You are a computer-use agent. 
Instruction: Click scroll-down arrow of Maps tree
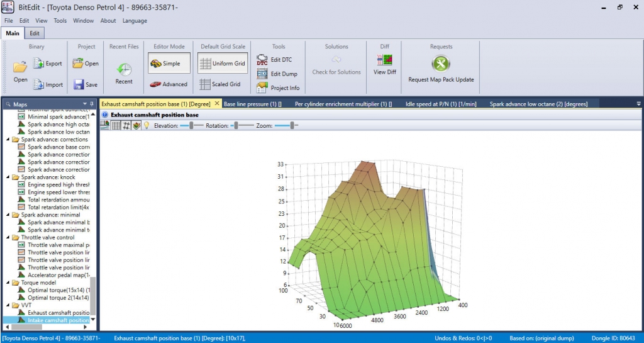pyautogui.click(x=93, y=320)
